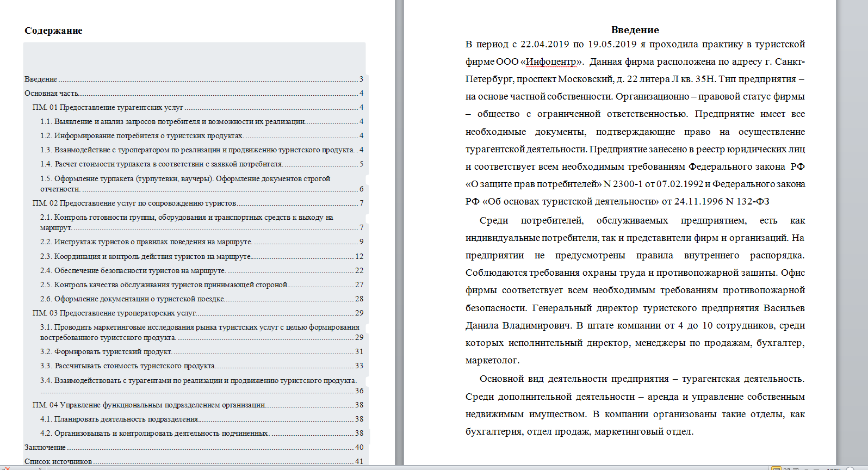Click the 'Введение' heading on the right page
Viewport: 868px width, 470px height.
[x=635, y=30]
